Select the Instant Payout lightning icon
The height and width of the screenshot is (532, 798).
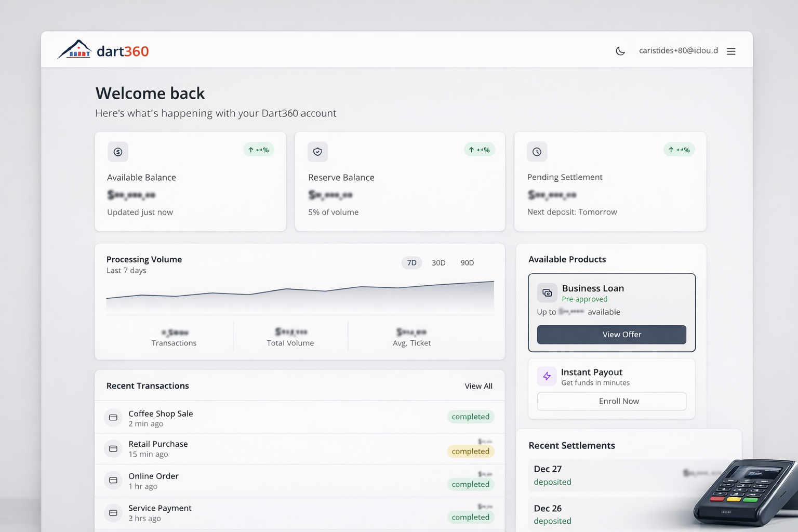[x=547, y=376]
